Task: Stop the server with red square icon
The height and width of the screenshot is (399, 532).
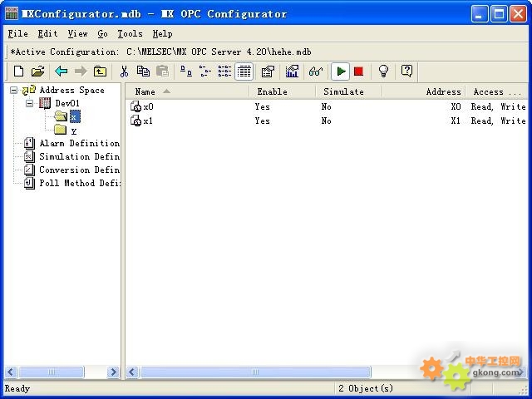Action: click(x=358, y=71)
